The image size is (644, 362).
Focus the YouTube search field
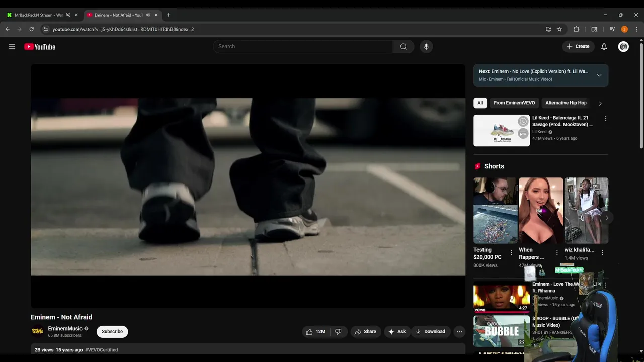pyautogui.click(x=303, y=47)
